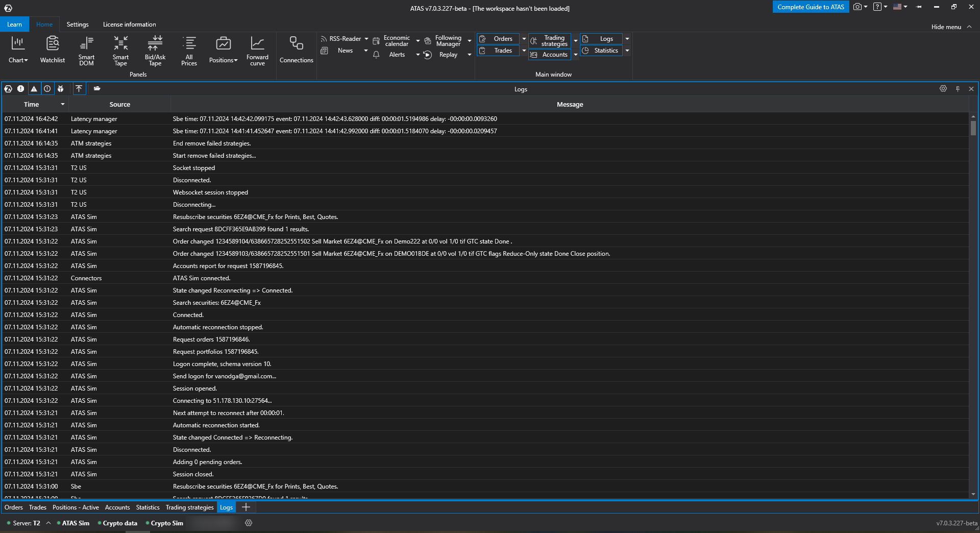The height and width of the screenshot is (533, 980).
Task: Switch to the Positions - Active tab
Action: (x=76, y=507)
